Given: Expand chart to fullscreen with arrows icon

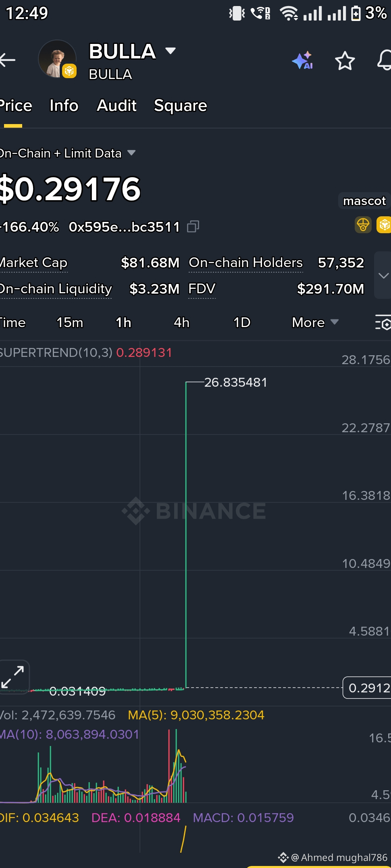Looking at the screenshot, I should point(13,677).
